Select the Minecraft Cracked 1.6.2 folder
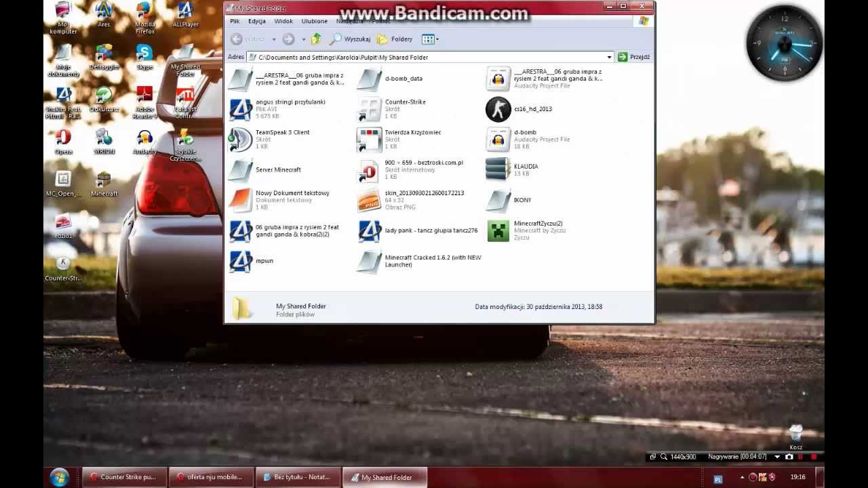 pos(420,261)
